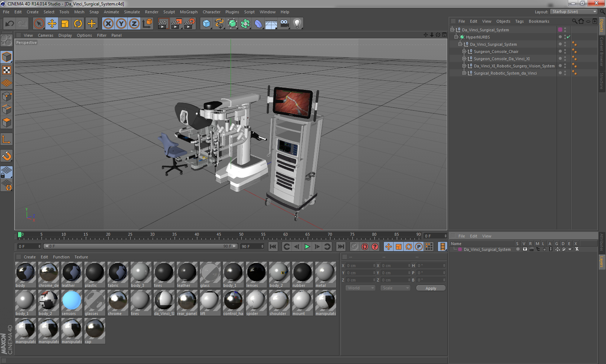Open the Simulate menu
This screenshot has height=364, width=606.
(x=132, y=12)
